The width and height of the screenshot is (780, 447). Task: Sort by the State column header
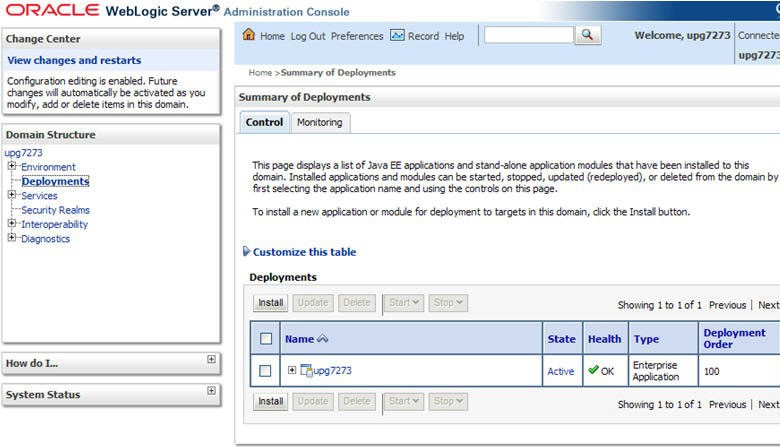pyautogui.click(x=562, y=339)
